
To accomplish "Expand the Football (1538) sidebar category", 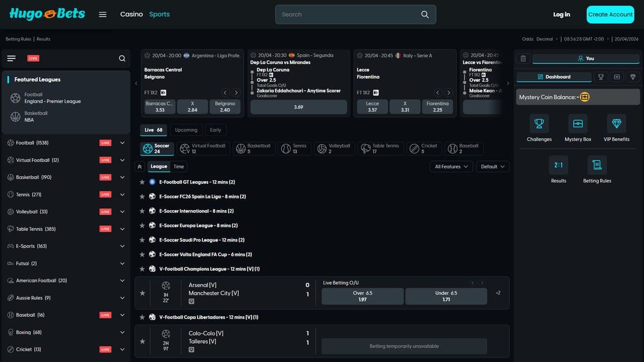I will click(122, 143).
